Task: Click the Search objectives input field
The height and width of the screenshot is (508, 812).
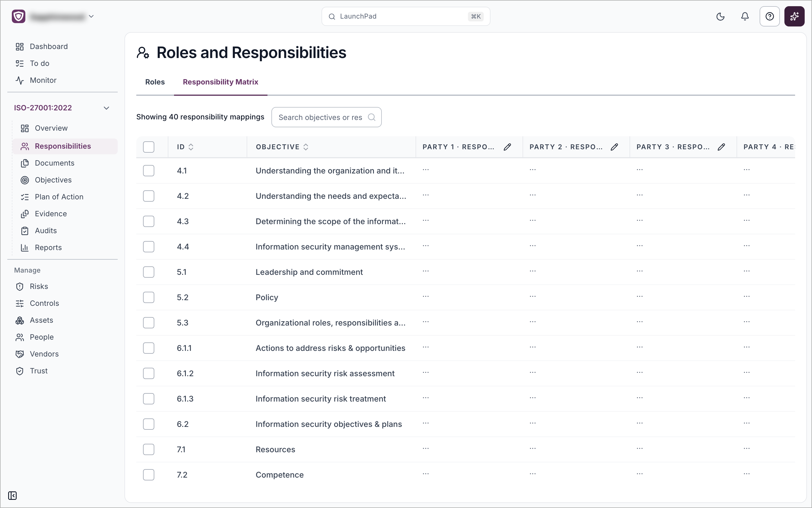Action: [326, 117]
